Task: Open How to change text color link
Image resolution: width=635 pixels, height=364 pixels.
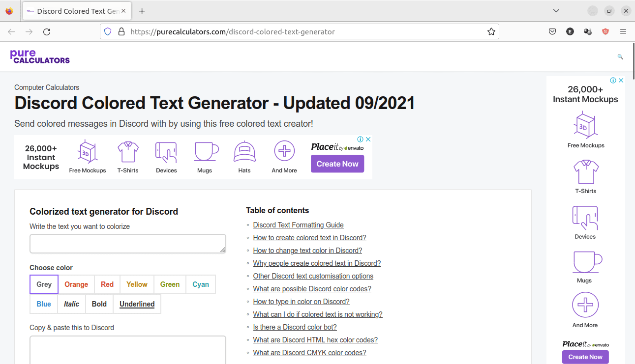Action: pyautogui.click(x=308, y=251)
